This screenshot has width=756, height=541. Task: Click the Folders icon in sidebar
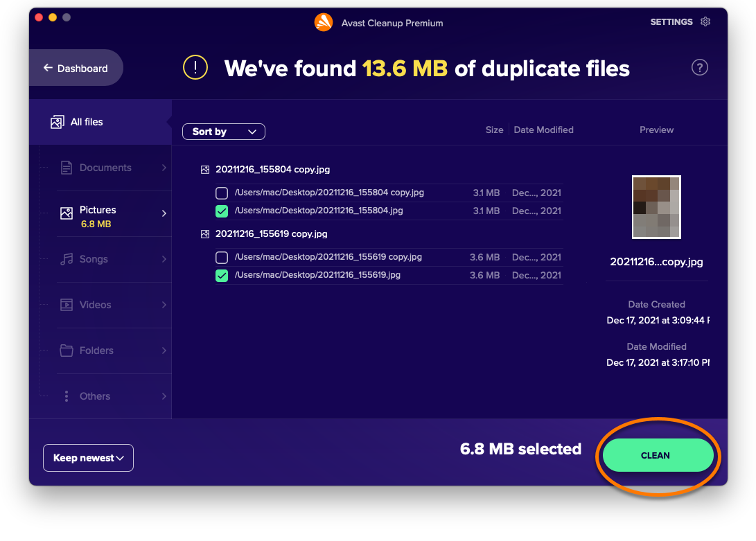(67, 351)
